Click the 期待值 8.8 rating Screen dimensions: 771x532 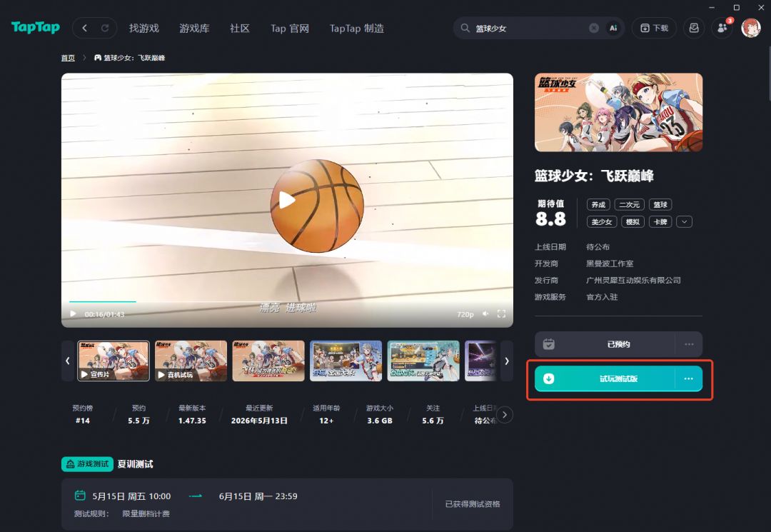(550, 214)
